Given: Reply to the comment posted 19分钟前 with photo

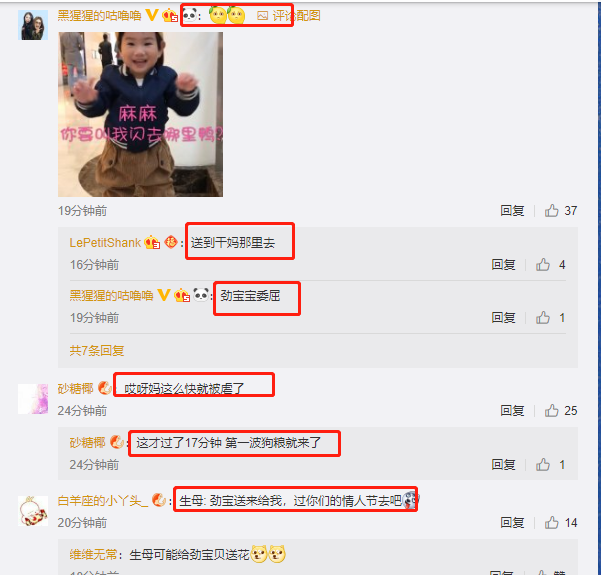Looking at the screenshot, I should [512, 210].
